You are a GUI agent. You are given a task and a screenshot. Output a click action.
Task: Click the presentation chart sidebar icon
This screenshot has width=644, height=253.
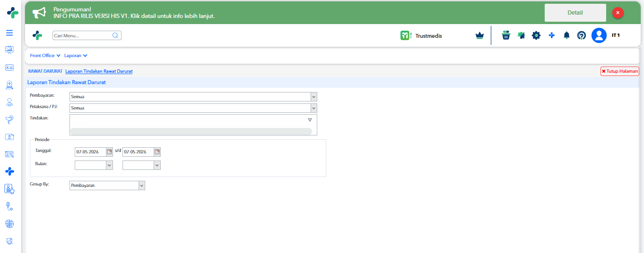pyautogui.click(x=9, y=50)
